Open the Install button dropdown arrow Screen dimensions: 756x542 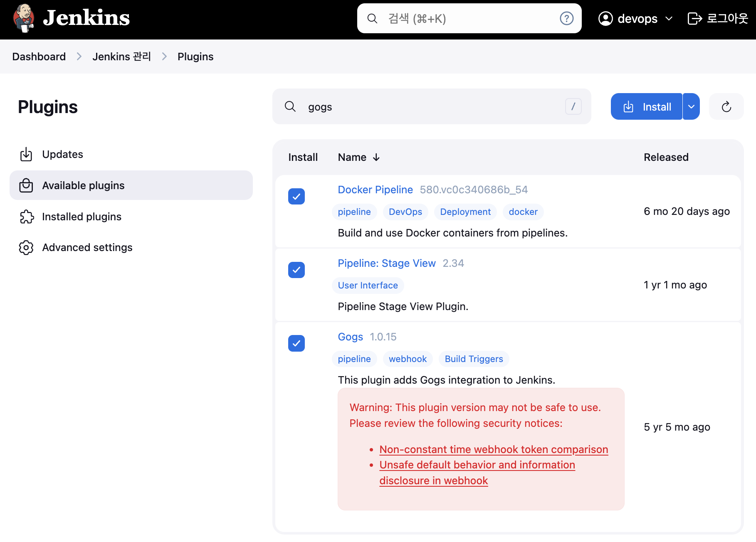(691, 107)
